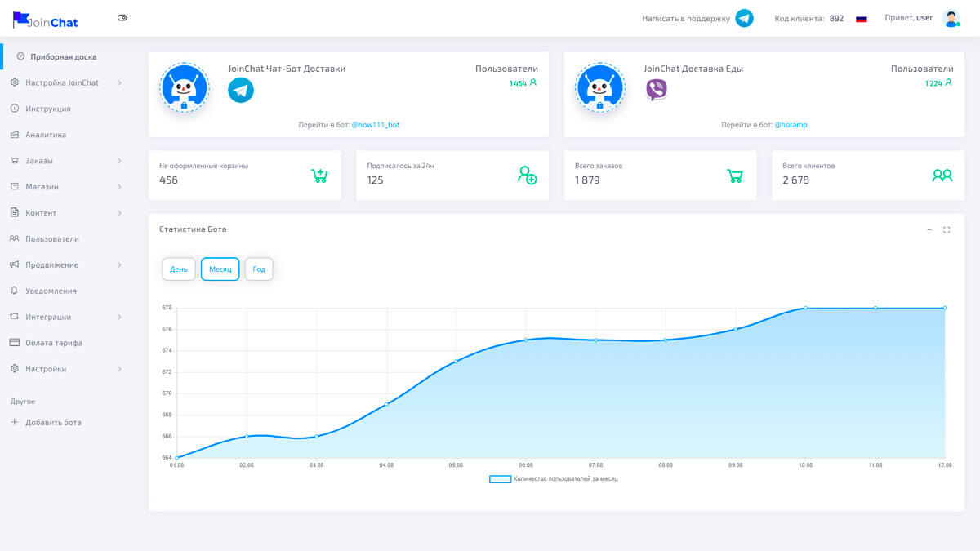
Task: Expand Настройка JoinChat submenu arrow
Action: click(x=119, y=82)
